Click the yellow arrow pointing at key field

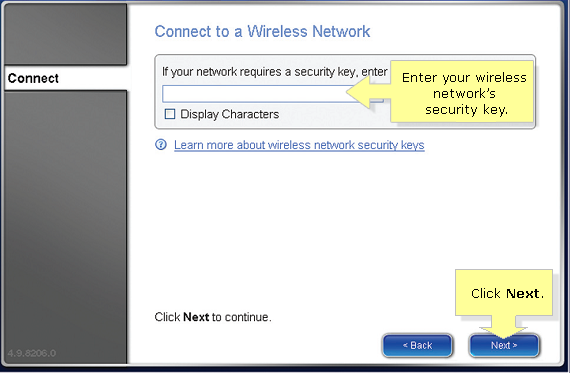(x=368, y=92)
